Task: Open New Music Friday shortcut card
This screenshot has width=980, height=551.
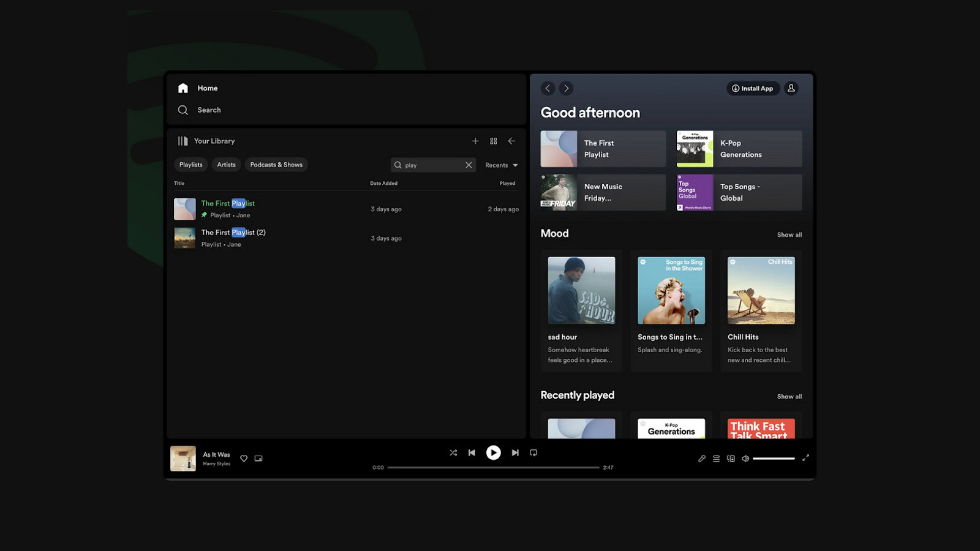Action: click(603, 192)
